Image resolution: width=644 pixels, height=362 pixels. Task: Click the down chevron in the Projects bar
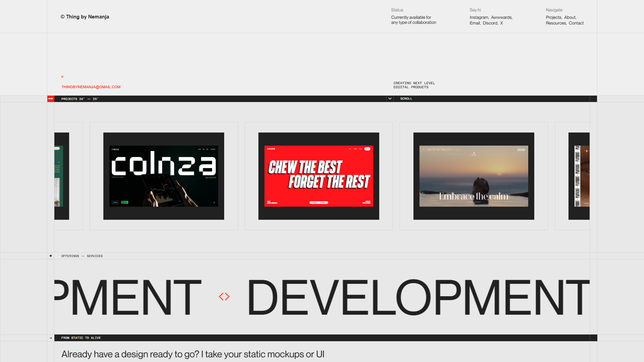390,99
